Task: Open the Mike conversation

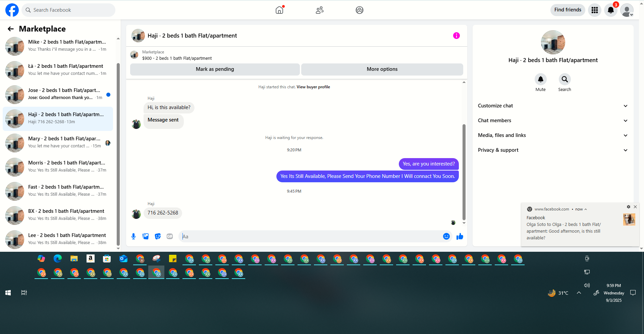Action: [58, 46]
